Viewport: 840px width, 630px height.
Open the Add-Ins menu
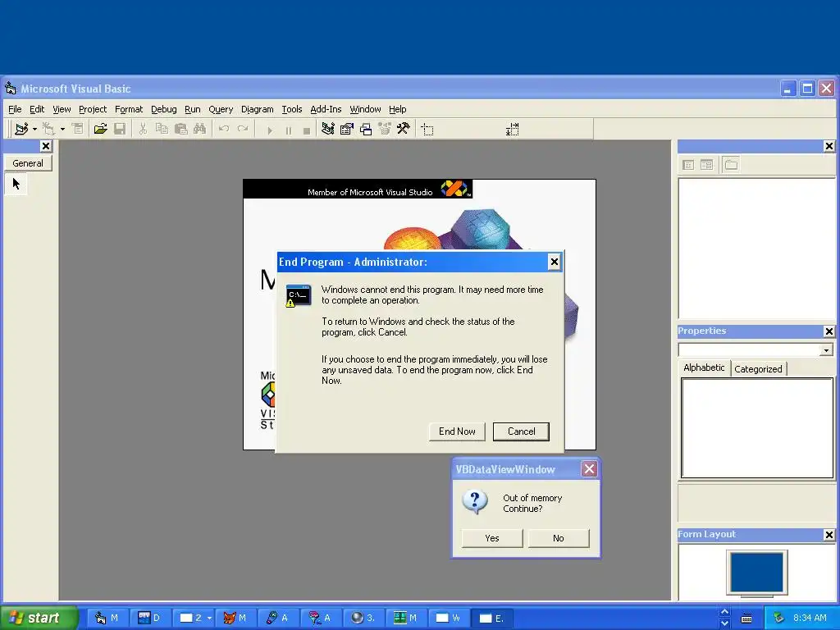click(326, 109)
